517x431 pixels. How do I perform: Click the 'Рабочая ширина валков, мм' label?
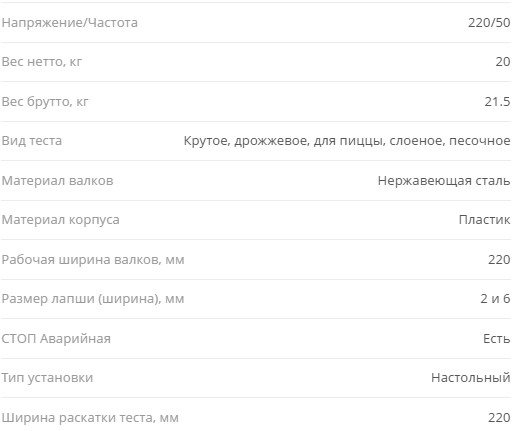[x=93, y=260]
